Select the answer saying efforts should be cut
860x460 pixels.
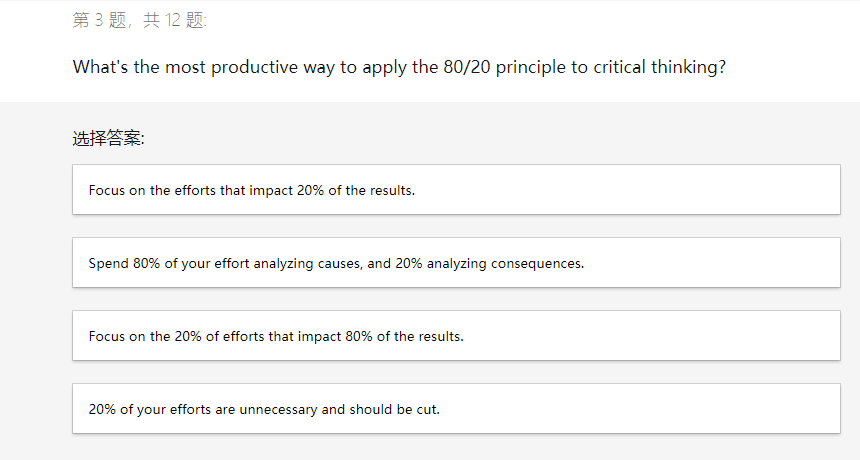pos(264,409)
